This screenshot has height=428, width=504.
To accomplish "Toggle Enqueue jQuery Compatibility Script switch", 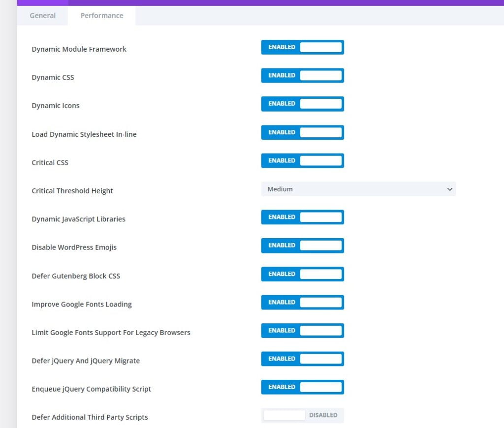I will pyautogui.click(x=303, y=387).
